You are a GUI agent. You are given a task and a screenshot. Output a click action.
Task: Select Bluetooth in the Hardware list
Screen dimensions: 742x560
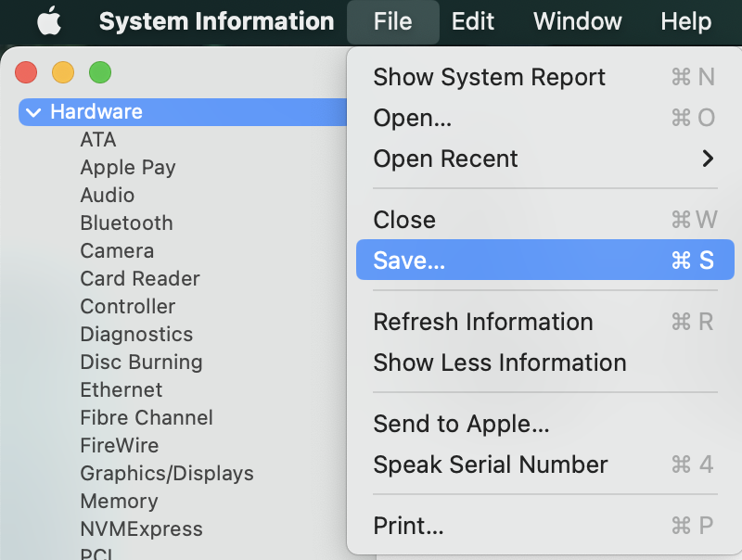pos(126,223)
